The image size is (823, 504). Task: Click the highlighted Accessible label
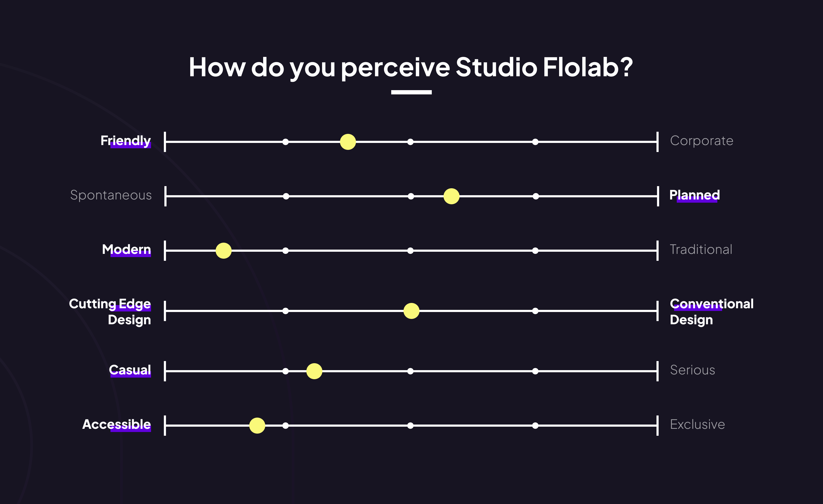117,425
